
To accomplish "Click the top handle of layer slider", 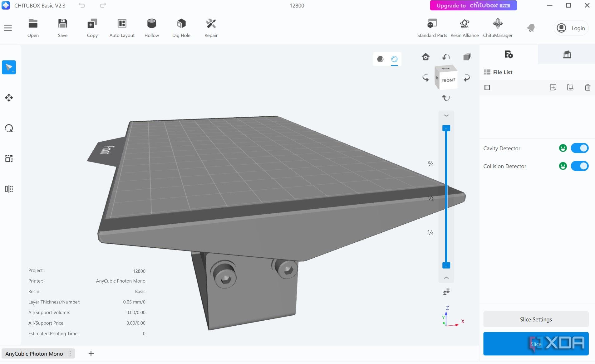I will pos(446,128).
